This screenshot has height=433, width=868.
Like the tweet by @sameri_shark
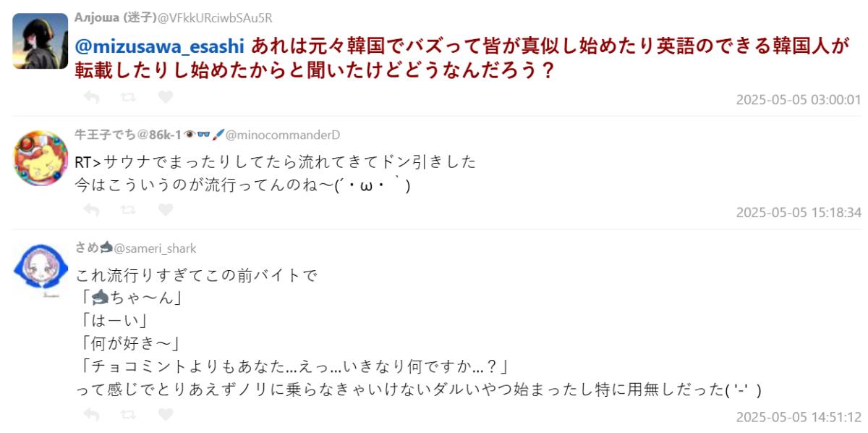click(x=166, y=415)
